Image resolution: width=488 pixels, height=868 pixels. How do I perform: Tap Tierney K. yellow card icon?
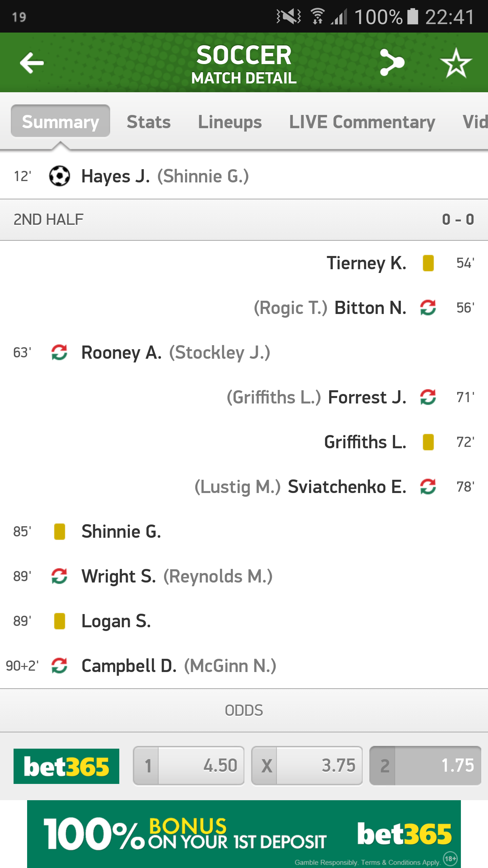[428, 263]
